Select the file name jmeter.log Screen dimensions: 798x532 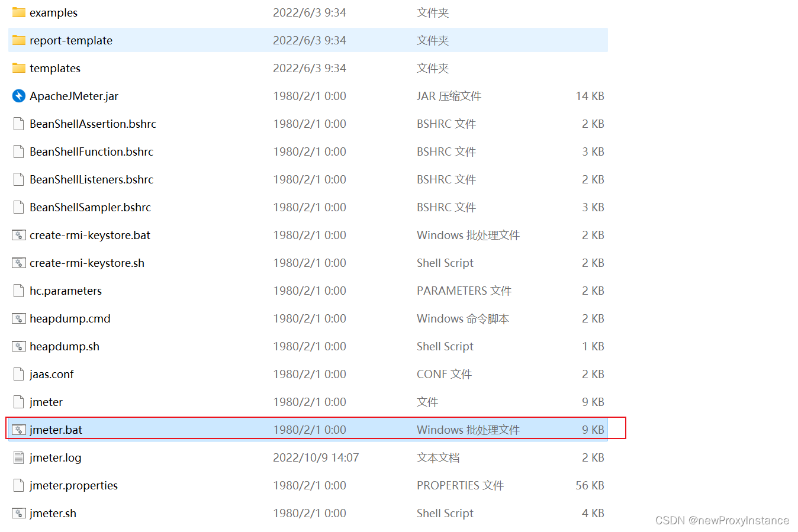point(56,457)
